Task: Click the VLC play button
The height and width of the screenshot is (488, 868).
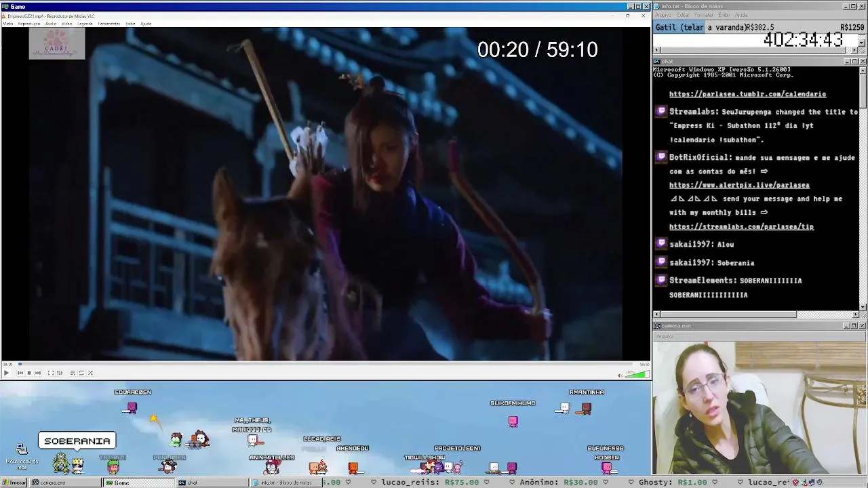Action: [x=6, y=373]
